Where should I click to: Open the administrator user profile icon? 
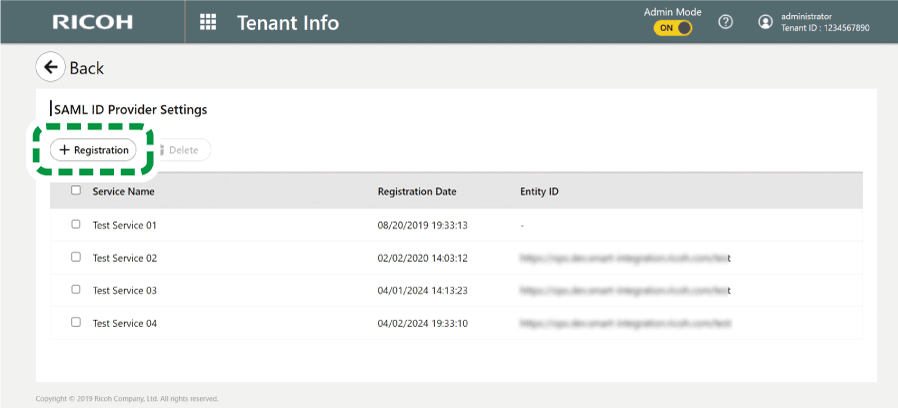pyautogui.click(x=766, y=22)
